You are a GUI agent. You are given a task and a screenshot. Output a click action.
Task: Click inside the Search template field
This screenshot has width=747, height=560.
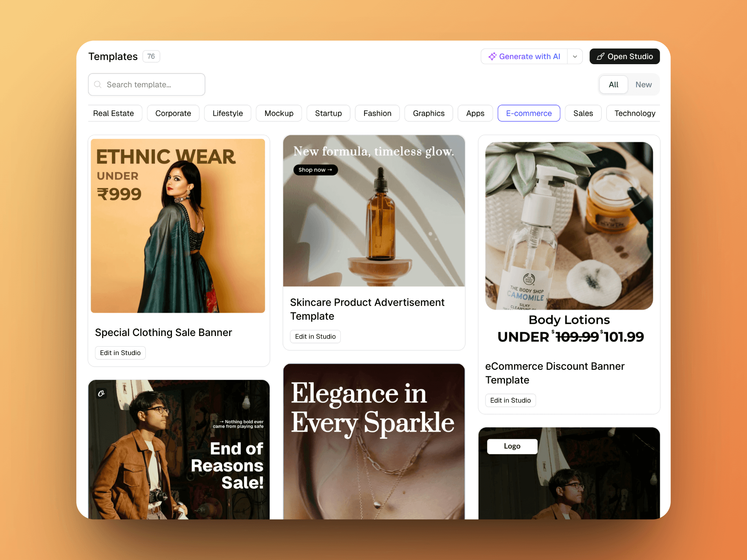tap(146, 84)
